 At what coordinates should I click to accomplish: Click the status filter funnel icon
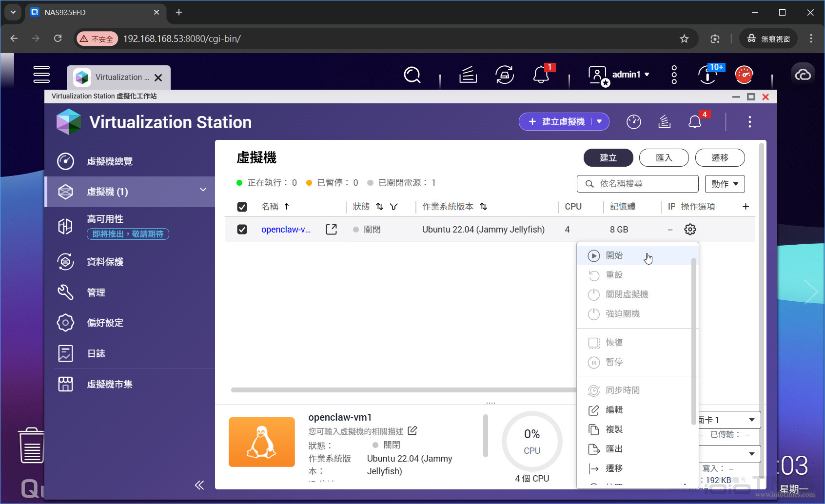(393, 207)
